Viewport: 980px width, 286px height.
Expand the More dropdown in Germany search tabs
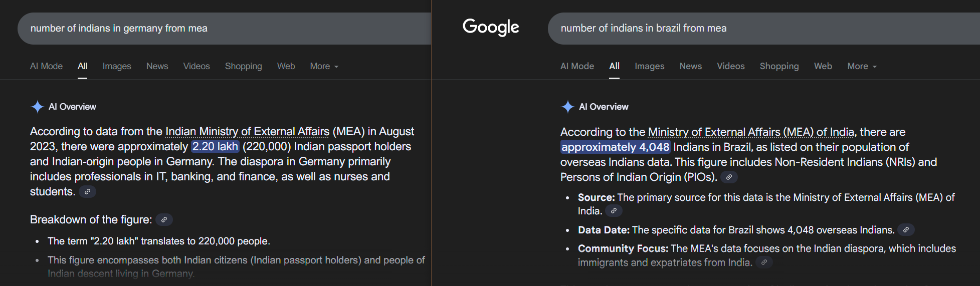[324, 66]
